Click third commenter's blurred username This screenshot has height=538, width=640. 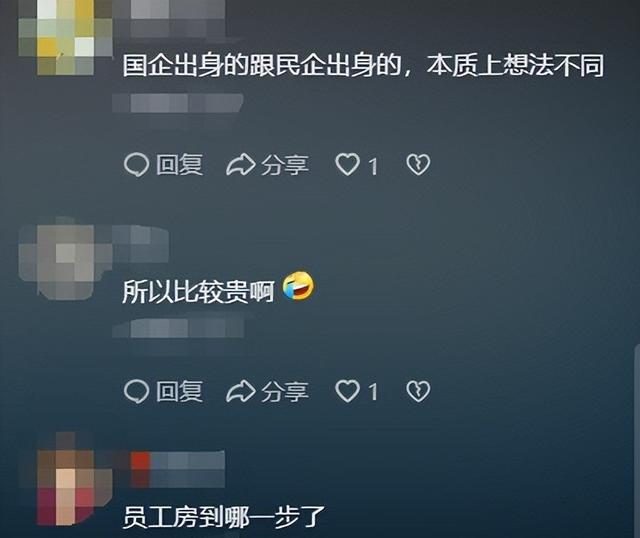click(178, 469)
